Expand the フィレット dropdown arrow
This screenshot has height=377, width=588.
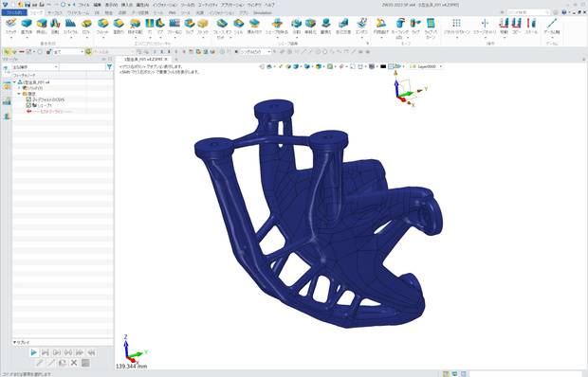pyautogui.click(x=102, y=38)
